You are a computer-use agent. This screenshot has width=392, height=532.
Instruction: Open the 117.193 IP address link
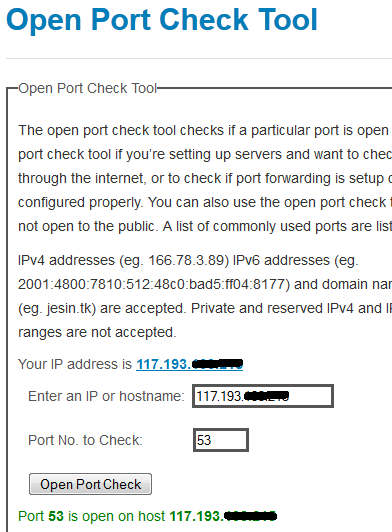coord(189,364)
